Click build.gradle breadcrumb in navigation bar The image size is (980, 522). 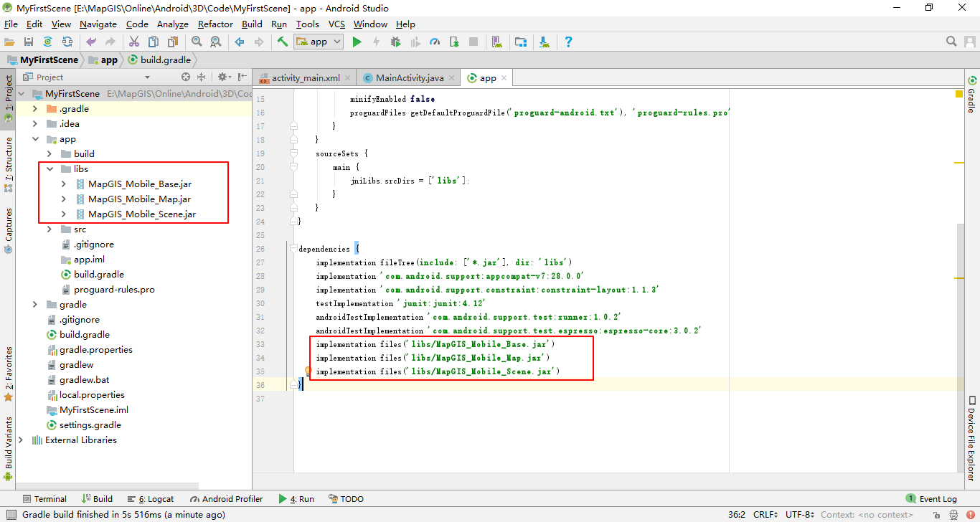click(x=159, y=60)
